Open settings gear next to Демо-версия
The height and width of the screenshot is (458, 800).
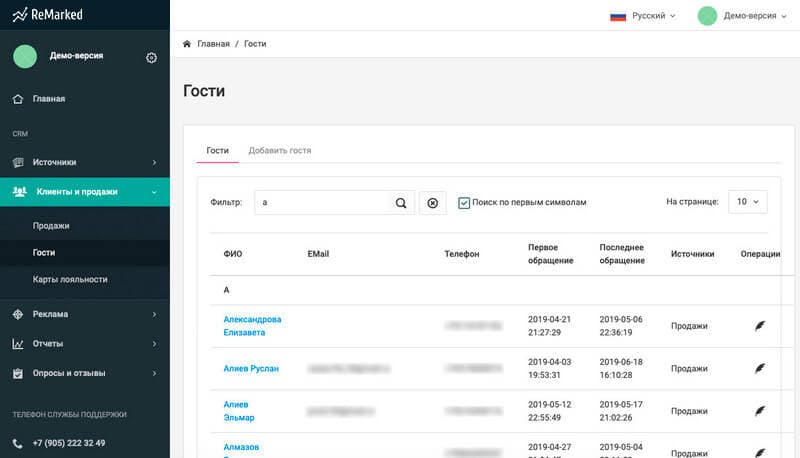pos(152,58)
